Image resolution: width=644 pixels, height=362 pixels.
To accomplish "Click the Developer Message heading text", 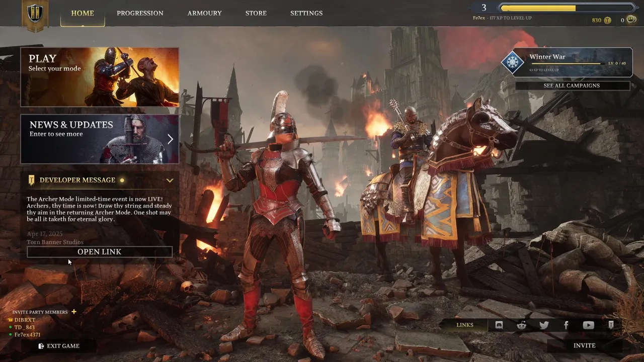I will point(77,180).
